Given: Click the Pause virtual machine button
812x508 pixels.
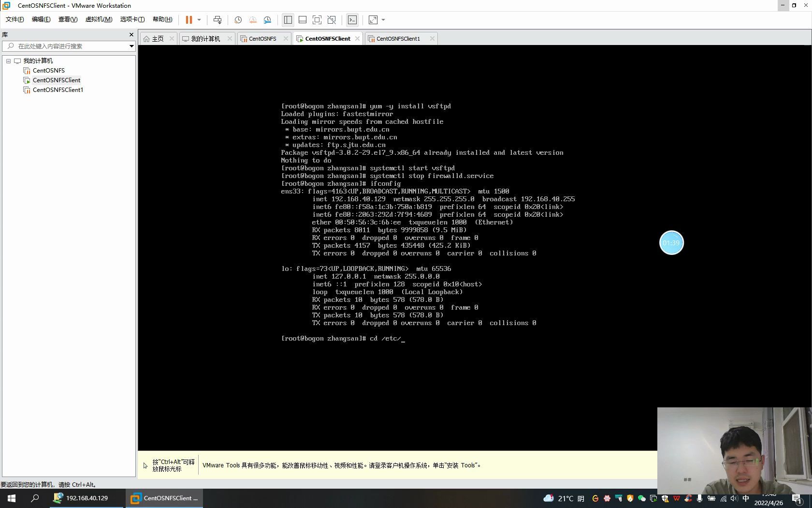Looking at the screenshot, I should point(188,20).
